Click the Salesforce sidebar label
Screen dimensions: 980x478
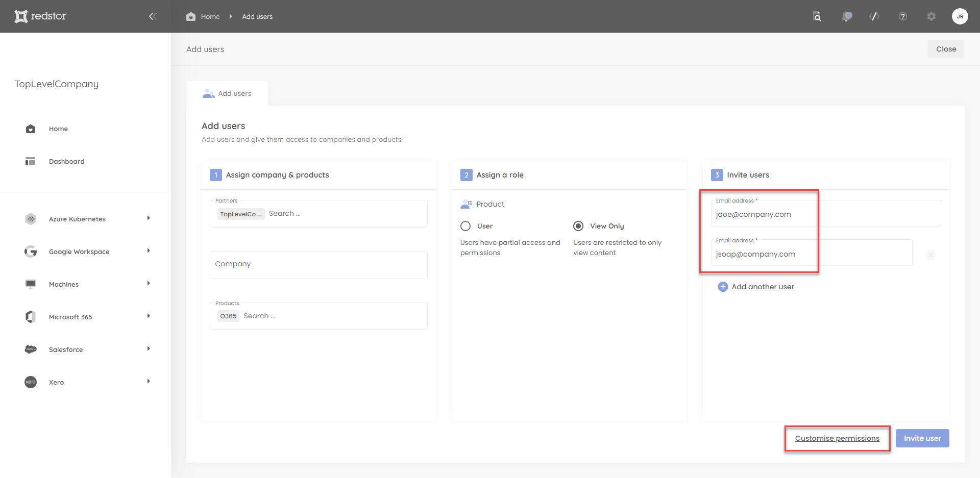66,349
